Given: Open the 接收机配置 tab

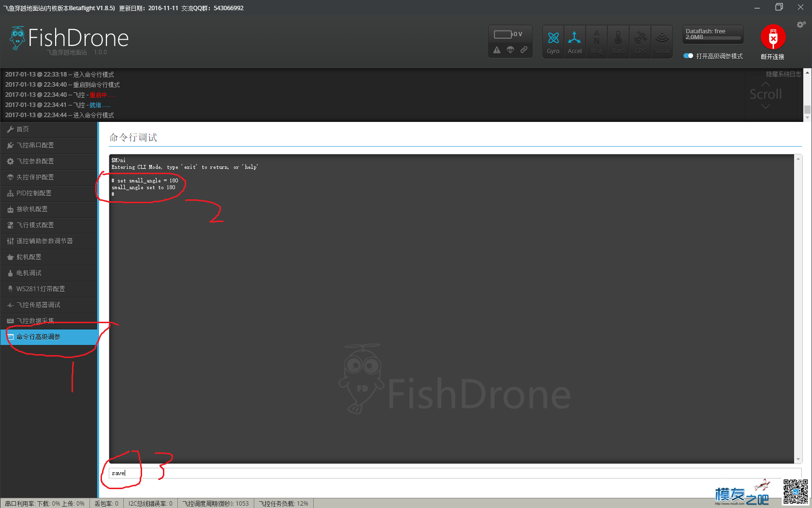Looking at the screenshot, I should click(48, 209).
